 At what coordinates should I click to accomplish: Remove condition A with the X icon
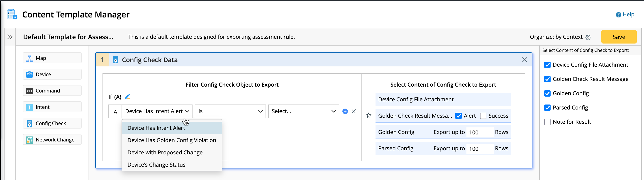coord(354,111)
